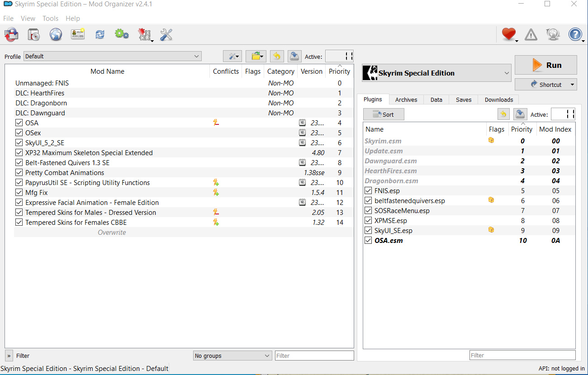Sort plugins by Priority column header
The width and height of the screenshot is (588, 375).
click(x=522, y=129)
